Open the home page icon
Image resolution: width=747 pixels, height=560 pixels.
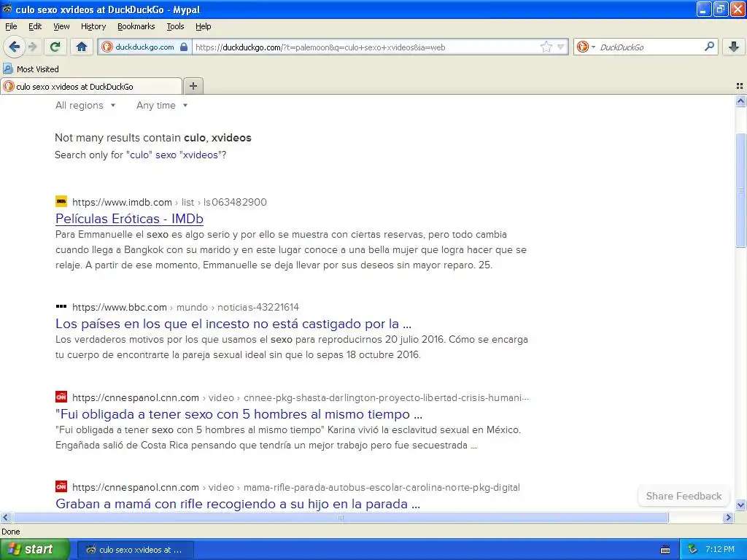[x=82, y=47]
